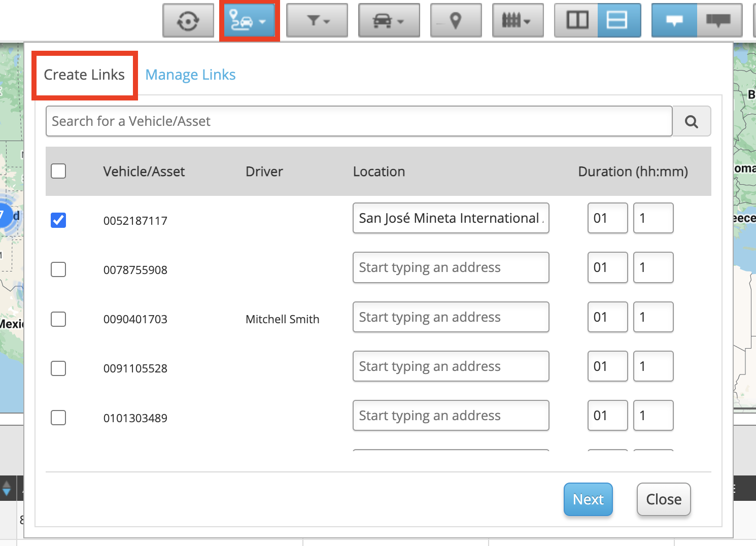Click the San José Mineta International location field
The image size is (756, 546).
[x=451, y=218]
